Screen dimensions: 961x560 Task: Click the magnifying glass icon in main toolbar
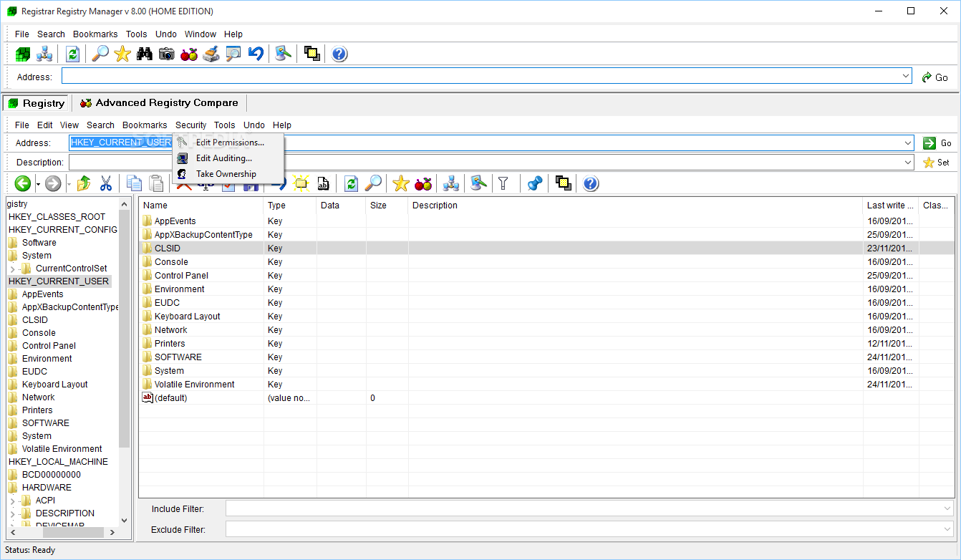pos(101,54)
